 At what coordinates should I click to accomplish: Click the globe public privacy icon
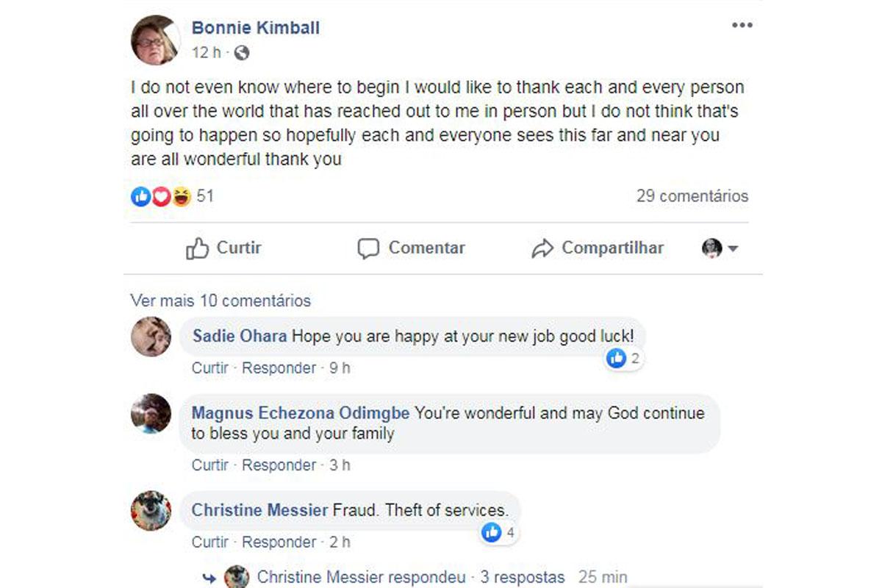[x=242, y=53]
